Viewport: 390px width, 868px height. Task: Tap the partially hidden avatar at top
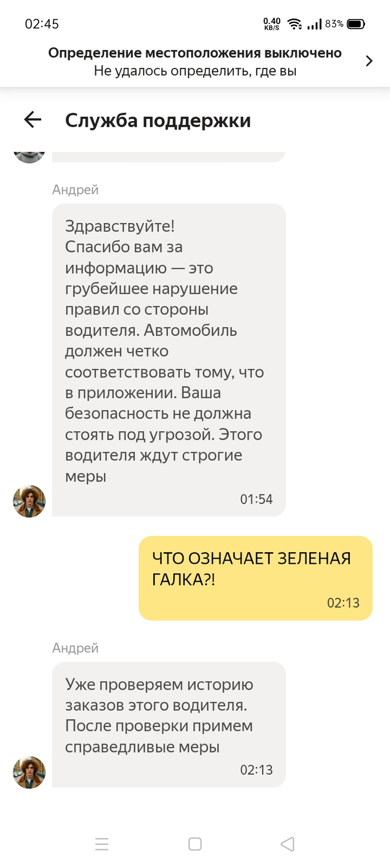tap(29, 157)
